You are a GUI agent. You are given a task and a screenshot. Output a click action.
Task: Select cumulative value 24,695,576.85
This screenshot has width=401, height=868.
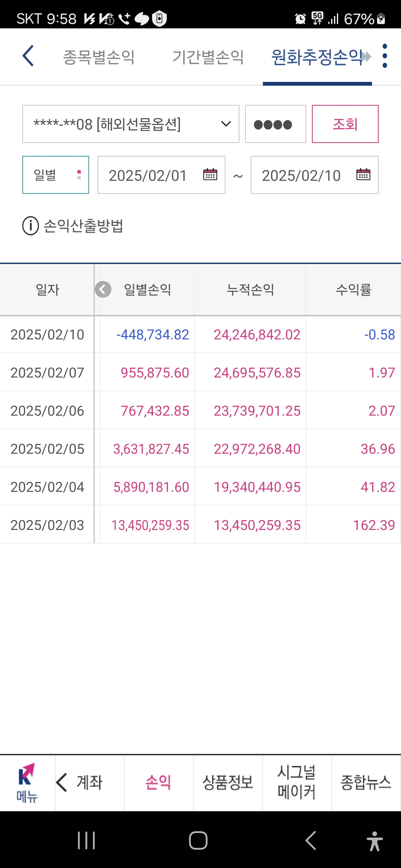pyautogui.click(x=257, y=373)
